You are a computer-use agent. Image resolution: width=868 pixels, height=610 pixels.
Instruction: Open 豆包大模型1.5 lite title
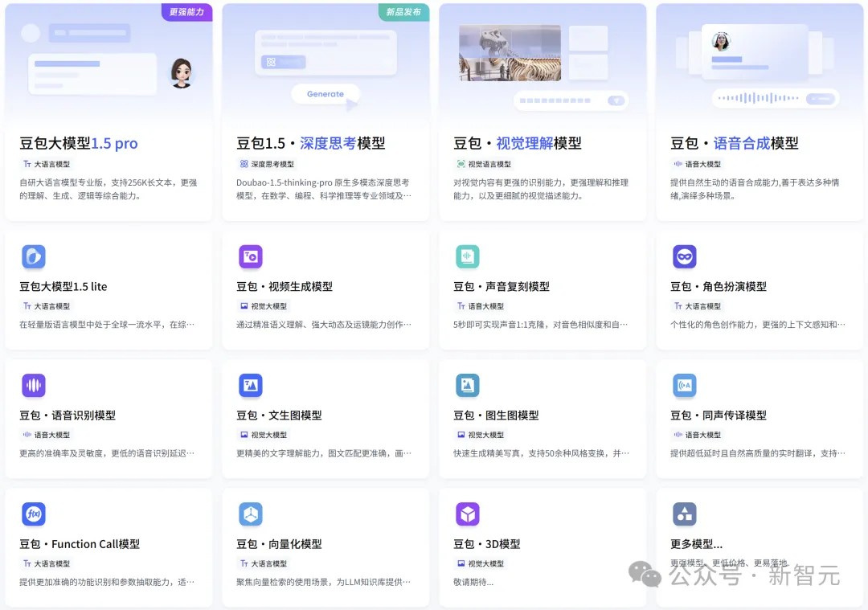coord(63,287)
